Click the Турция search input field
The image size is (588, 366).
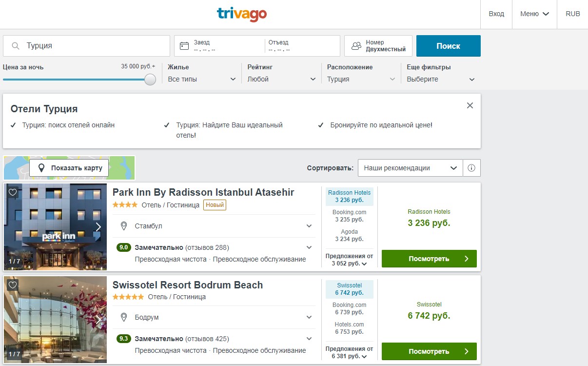tap(87, 46)
